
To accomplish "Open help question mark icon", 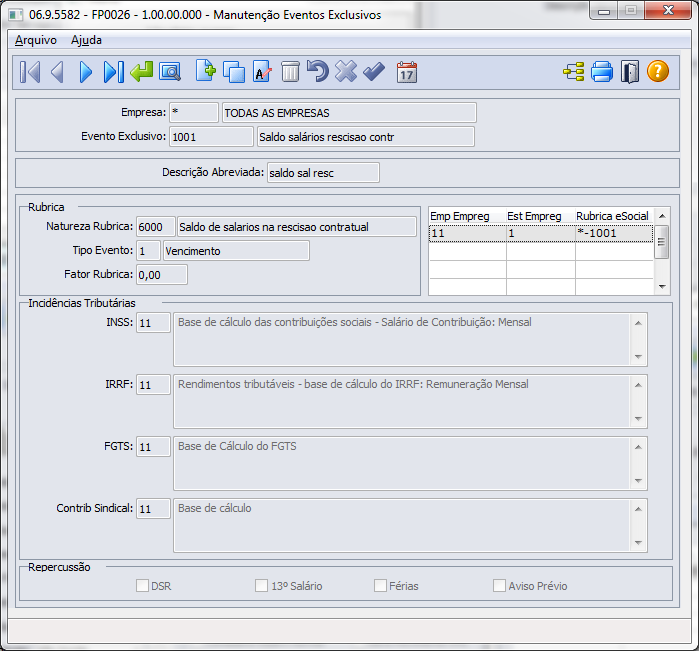I will (658, 71).
